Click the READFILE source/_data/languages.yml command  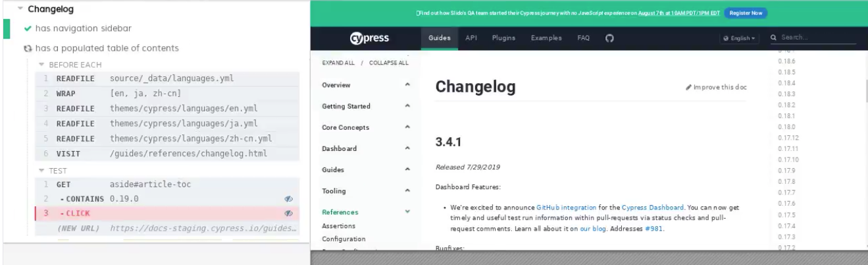167,78
